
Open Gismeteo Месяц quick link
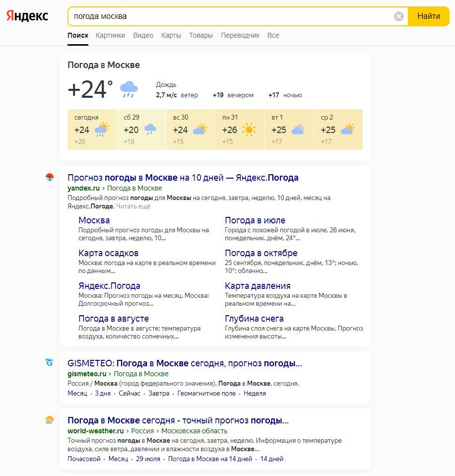pos(77,394)
